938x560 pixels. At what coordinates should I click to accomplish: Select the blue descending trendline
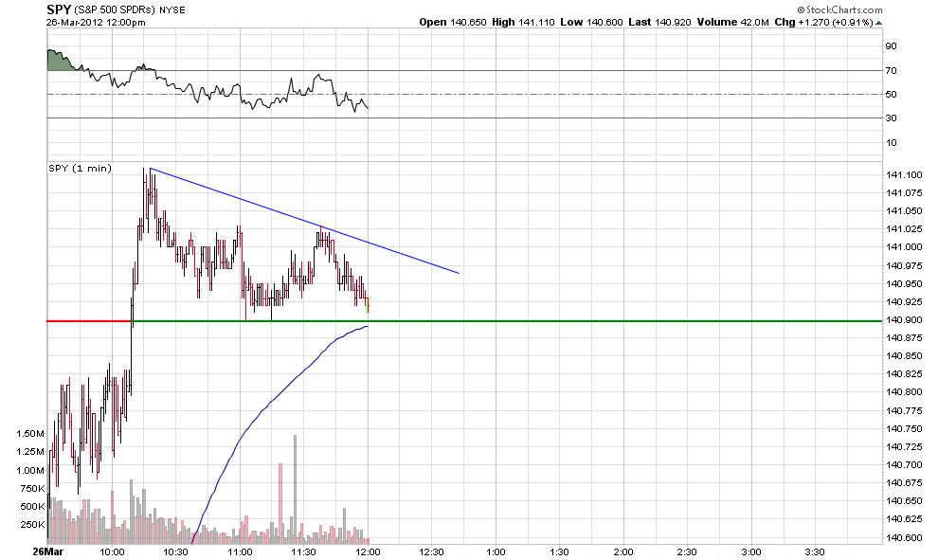(304, 221)
